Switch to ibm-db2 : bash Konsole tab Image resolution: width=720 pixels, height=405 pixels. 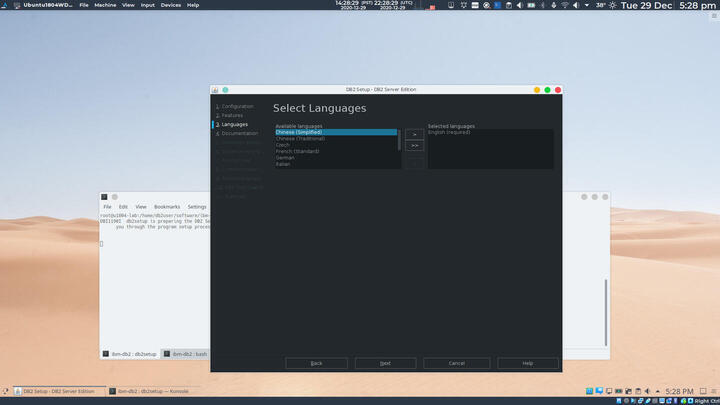coord(186,354)
